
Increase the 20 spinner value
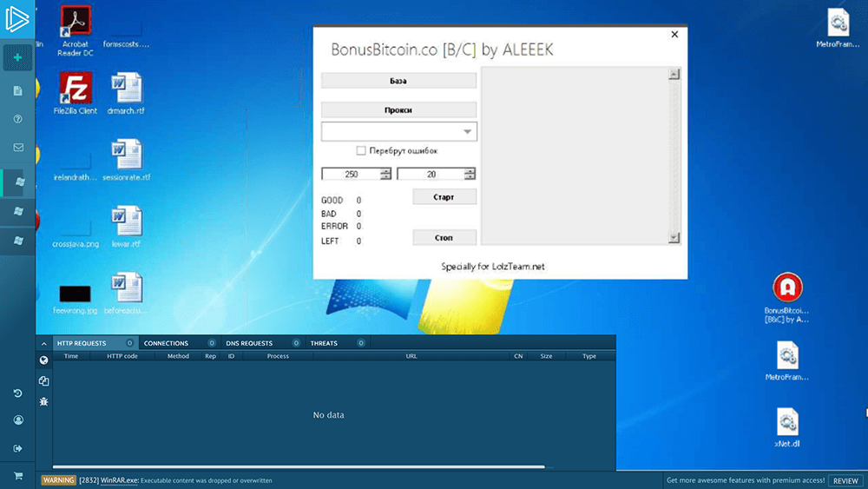pos(470,171)
